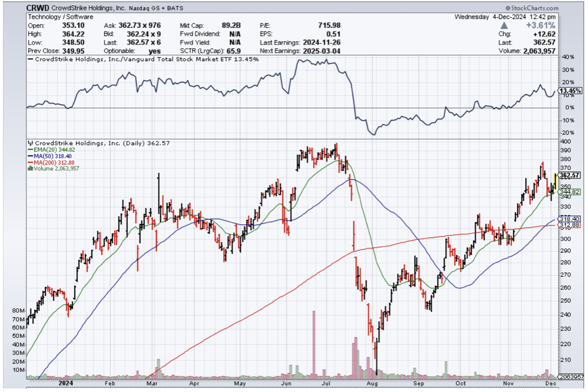Click the date 'Wednesday 4-Dec-2024 12:42 pm'

pos(505,17)
